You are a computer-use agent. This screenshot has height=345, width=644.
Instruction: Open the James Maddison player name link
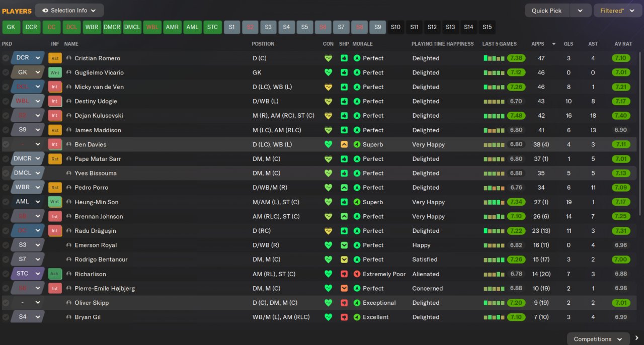[x=98, y=130]
